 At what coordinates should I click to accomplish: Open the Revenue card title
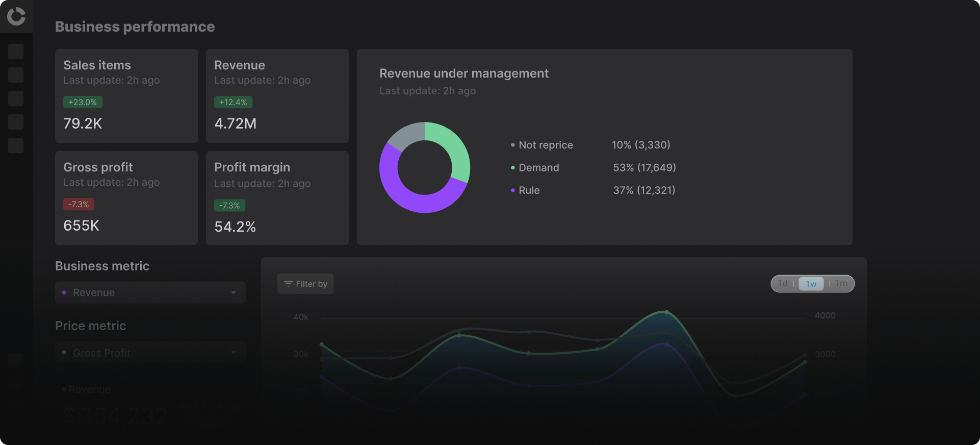pos(240,65)
